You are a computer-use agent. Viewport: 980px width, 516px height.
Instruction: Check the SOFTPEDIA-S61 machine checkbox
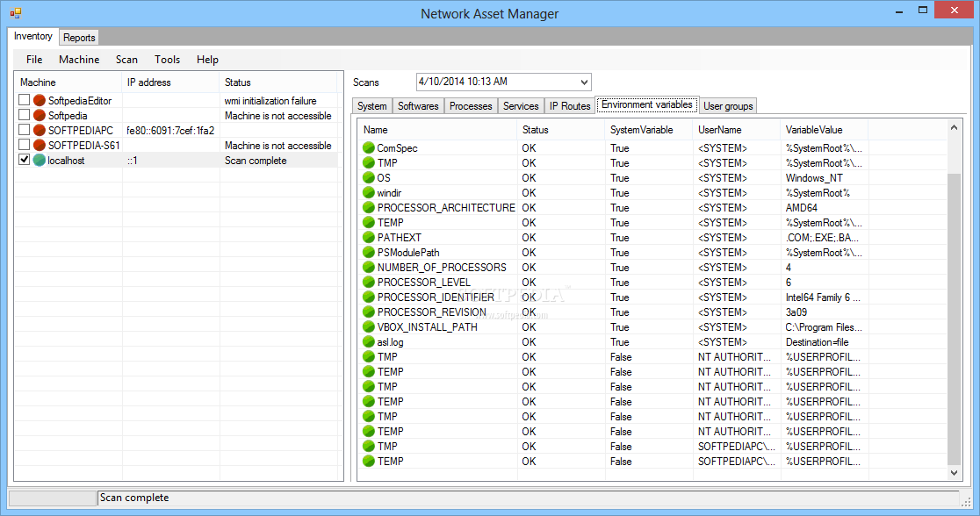pyautogui.click(x=24, y=145)
